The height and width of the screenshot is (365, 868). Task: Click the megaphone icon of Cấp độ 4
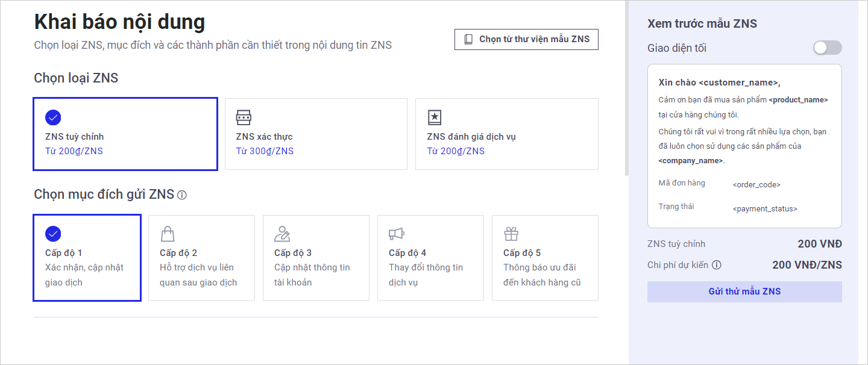[396, 234]
